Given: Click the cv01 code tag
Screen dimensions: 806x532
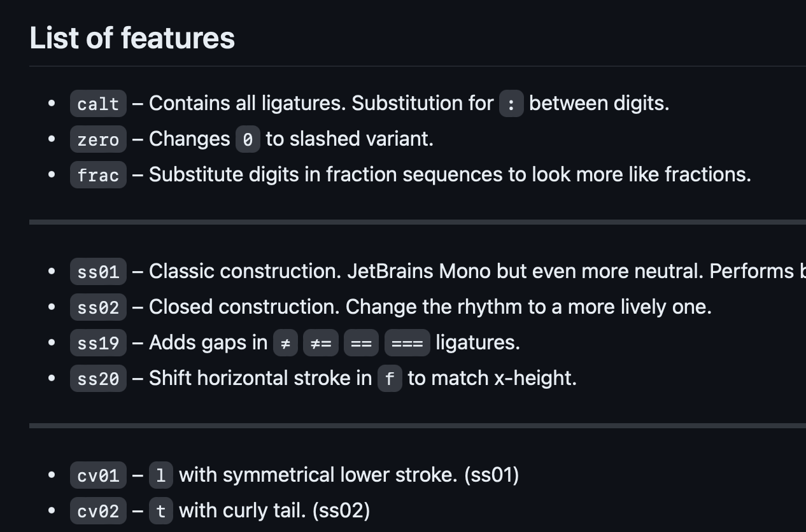Looking at the screenshot, I should pyautogui.click(x=98, y=475).
